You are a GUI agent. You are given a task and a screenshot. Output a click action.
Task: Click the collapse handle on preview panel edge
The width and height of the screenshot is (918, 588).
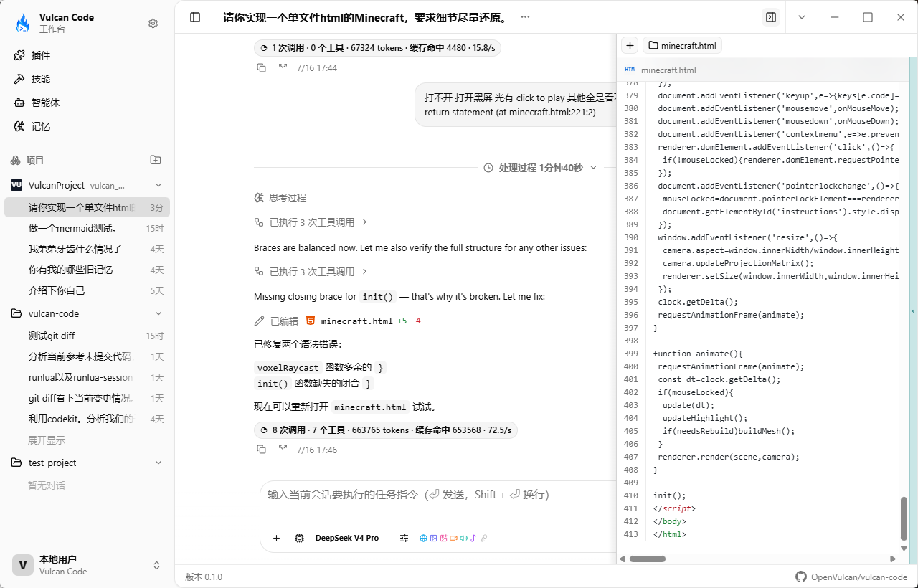click(914, 310)
